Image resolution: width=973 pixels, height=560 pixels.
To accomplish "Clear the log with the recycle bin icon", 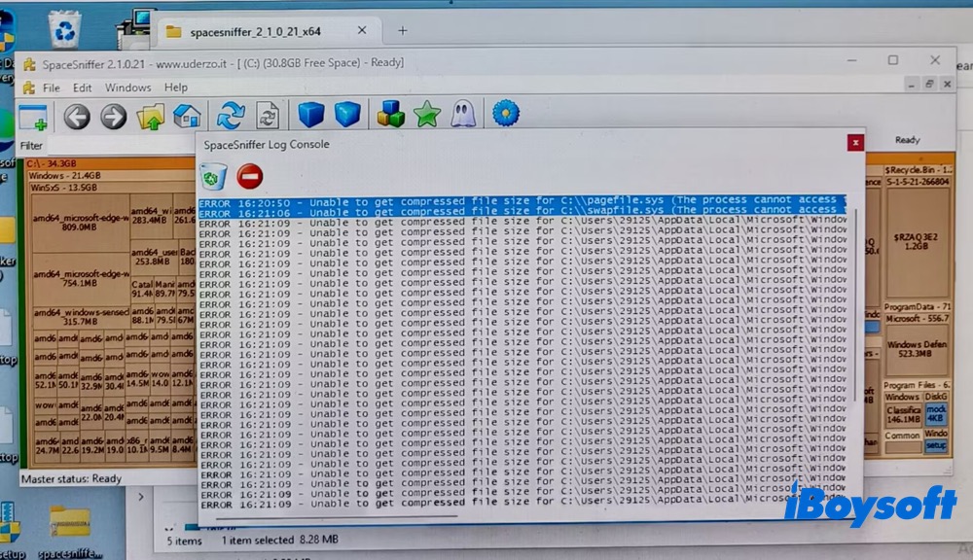I will coord(213,177).
